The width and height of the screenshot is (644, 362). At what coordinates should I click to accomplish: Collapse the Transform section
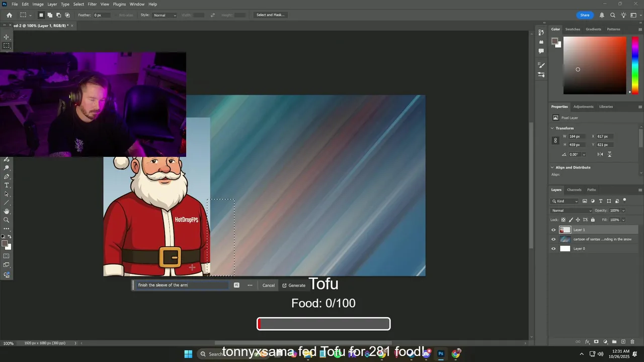pyautogui.click(x=552, y=128)
